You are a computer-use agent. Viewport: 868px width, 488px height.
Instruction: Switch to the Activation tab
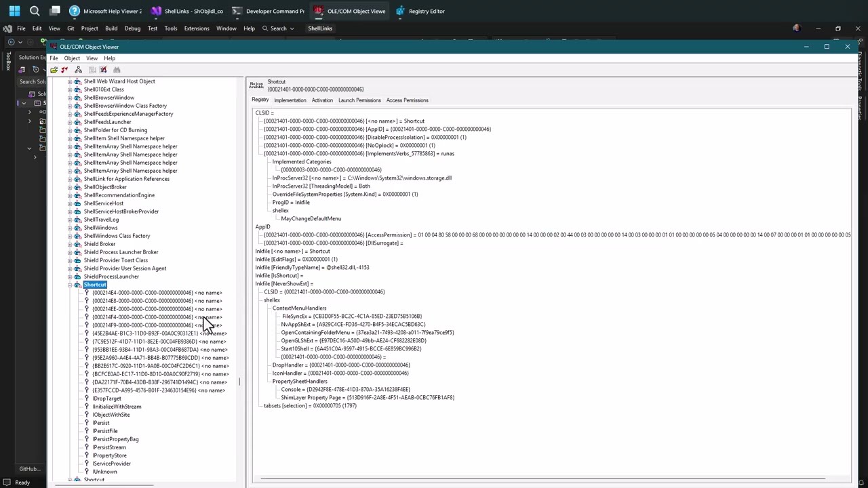click(322, 100)
